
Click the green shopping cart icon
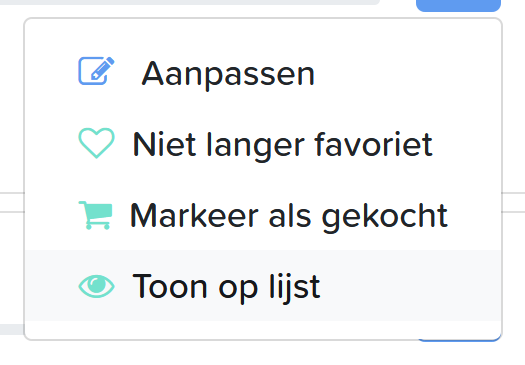(x=95, y=215)
